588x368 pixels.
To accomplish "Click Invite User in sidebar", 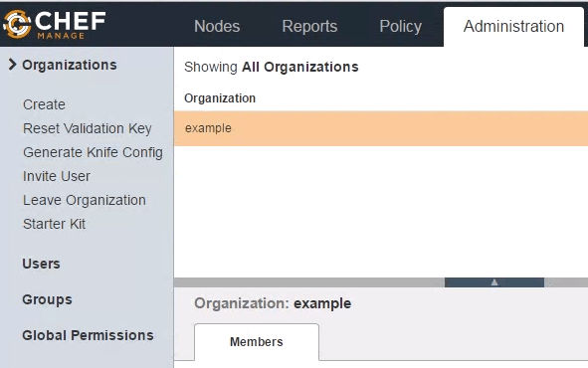I will pyautogui.click(x=57, y=176).
